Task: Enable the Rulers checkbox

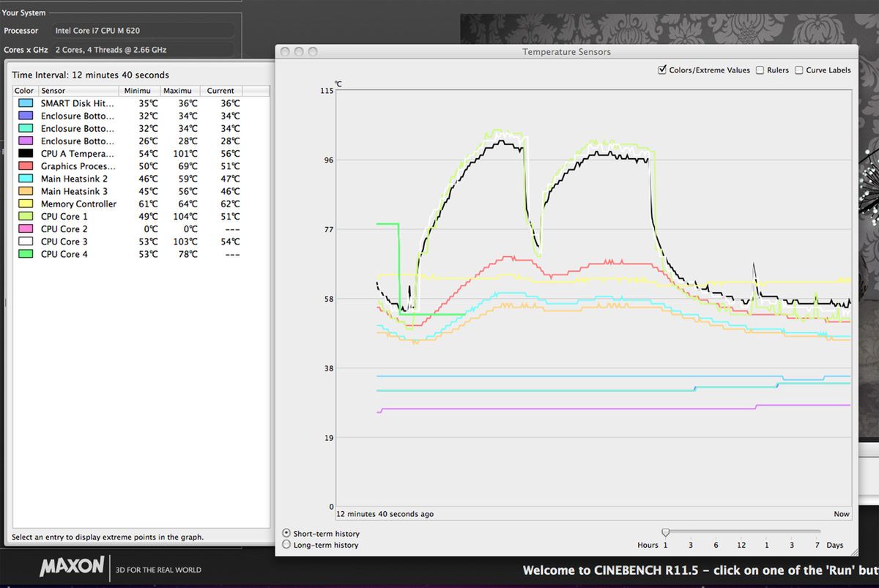Action: tap(760, 70)
